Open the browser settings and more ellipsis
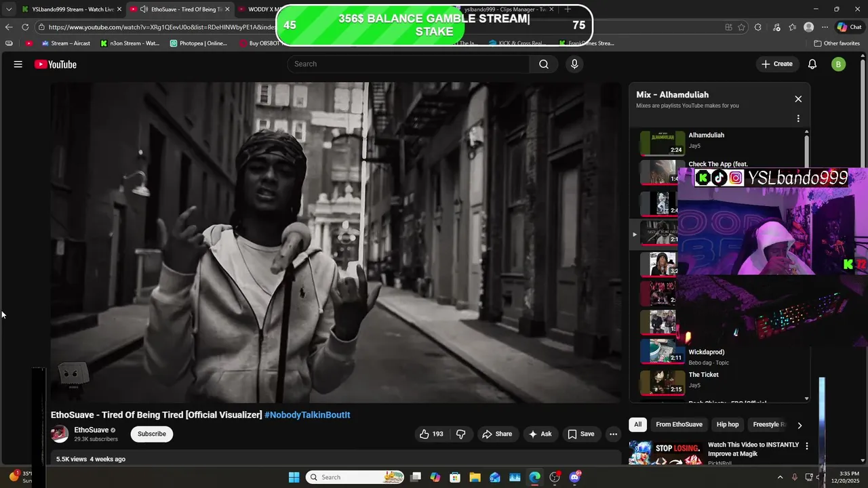 [x=825, y=27]
